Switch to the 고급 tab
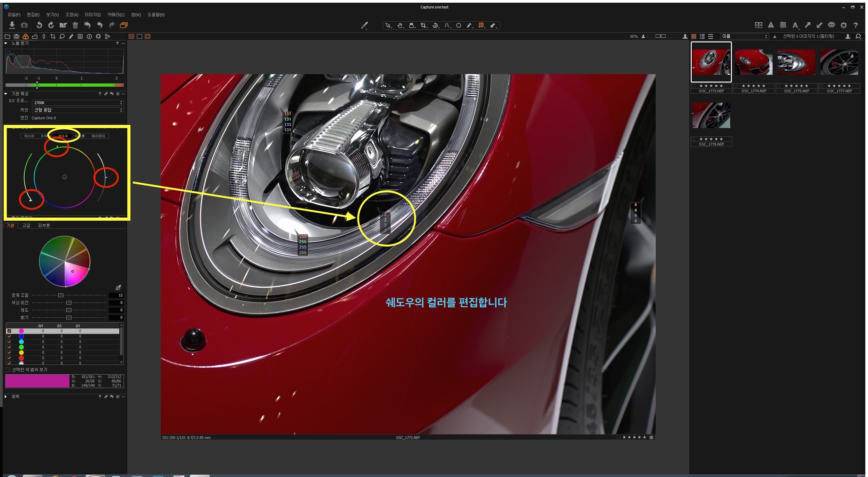 [x=26, y=225]
